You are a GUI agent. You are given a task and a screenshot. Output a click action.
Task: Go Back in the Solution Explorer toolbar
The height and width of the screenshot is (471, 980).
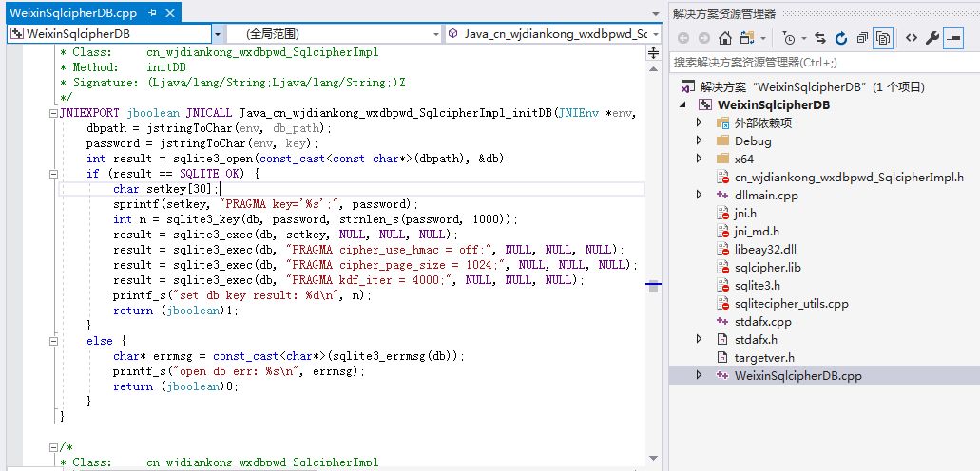(x=683, y=38)
